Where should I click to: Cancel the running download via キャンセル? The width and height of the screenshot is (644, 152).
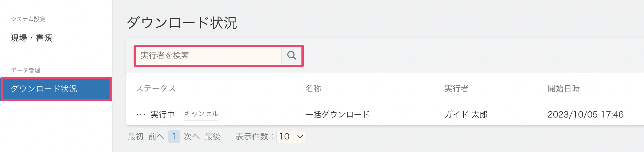point(201,114)
